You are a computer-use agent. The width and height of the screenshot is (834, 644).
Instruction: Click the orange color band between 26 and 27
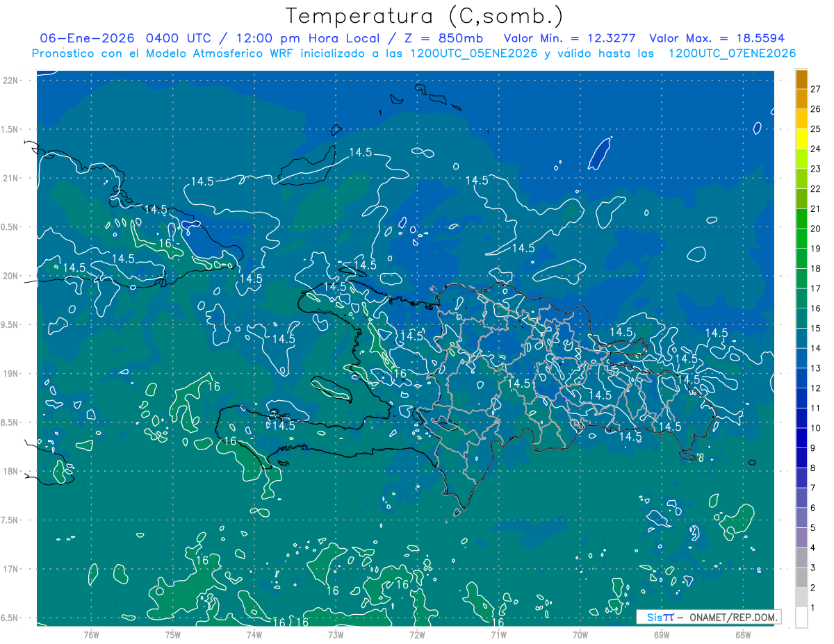click(801, 99)
